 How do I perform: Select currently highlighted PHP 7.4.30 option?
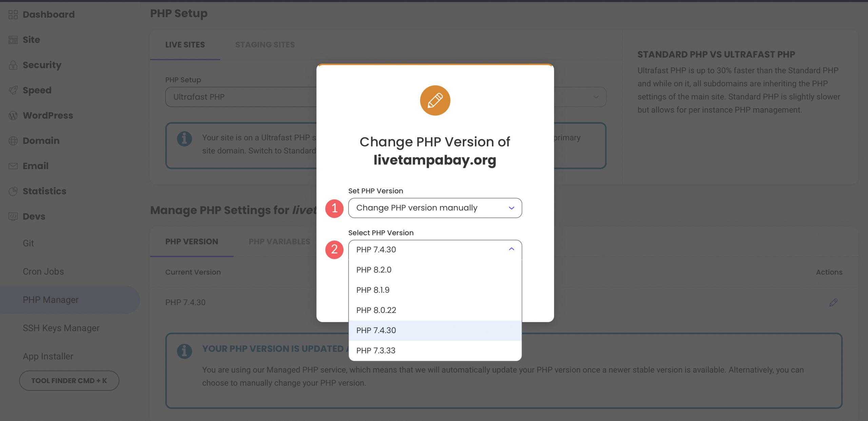(433, 330)
